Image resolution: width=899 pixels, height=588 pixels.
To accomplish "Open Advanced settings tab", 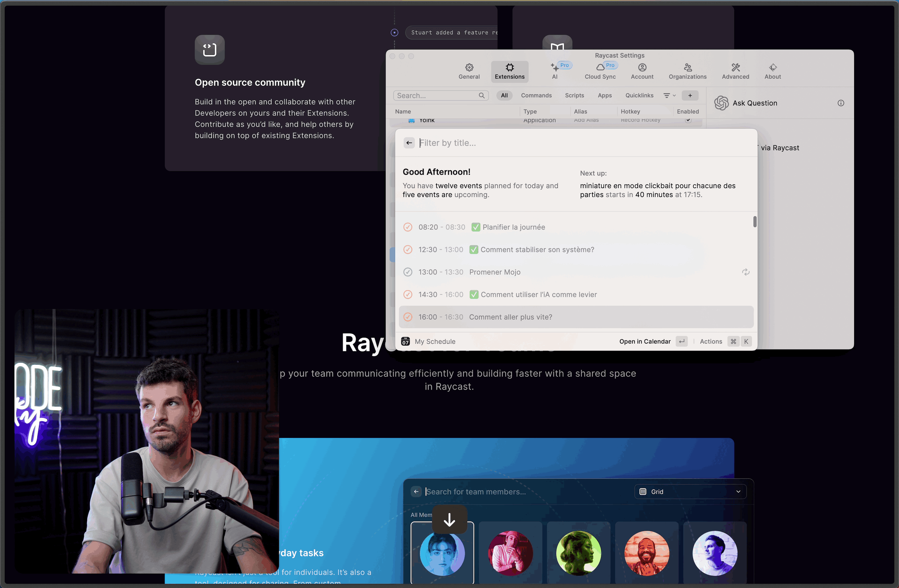I will coord(735,71).
